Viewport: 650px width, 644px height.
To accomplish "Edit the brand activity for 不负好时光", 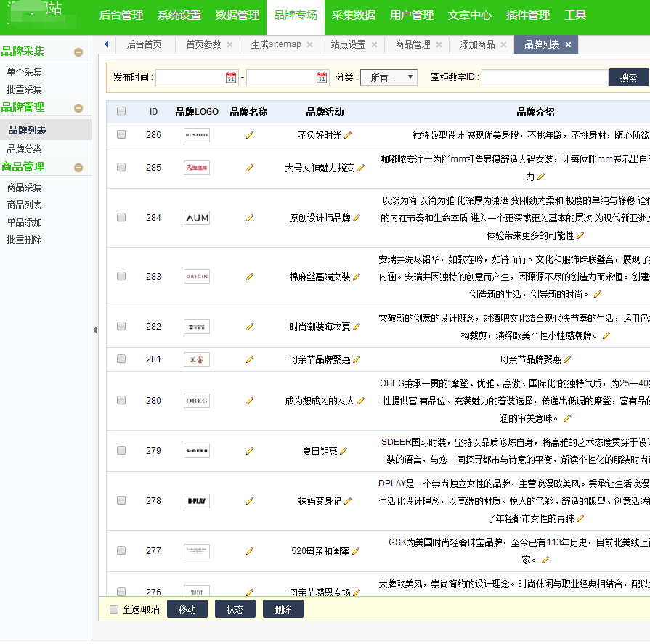I will point(349,135).
